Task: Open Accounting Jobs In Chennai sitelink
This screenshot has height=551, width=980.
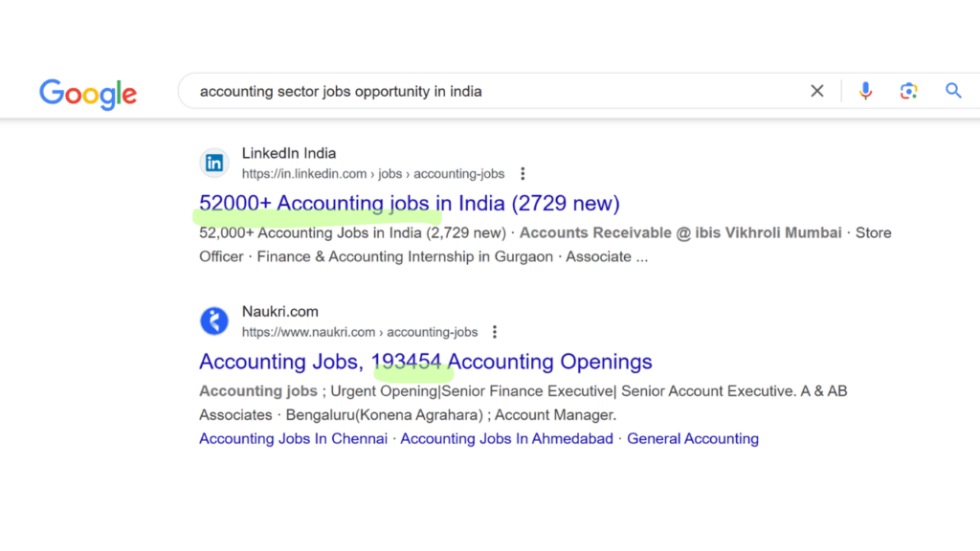Action: [x=293, y=439]
